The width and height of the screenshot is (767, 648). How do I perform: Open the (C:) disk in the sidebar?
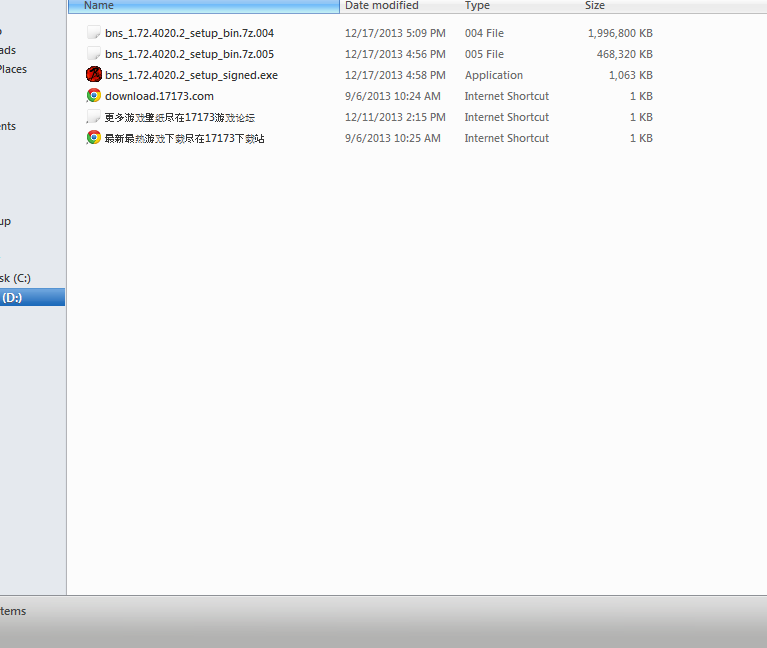pos(15,278)
